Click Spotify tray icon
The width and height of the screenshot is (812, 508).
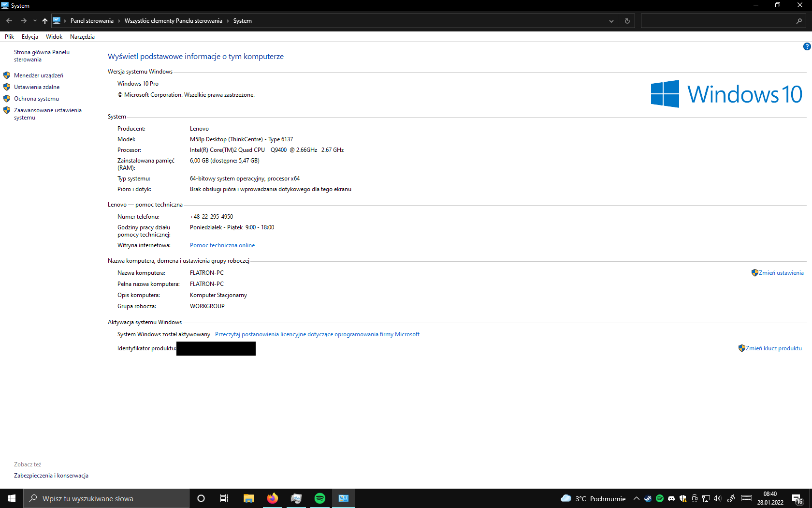(x=660, y=498)
